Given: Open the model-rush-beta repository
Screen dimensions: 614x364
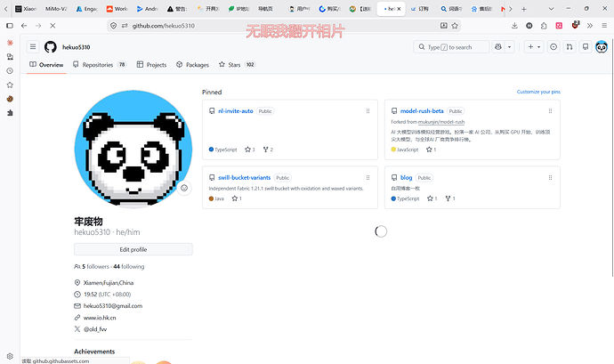Looking at the screenshot, I should pyautogui.click(x=422, y=111).
